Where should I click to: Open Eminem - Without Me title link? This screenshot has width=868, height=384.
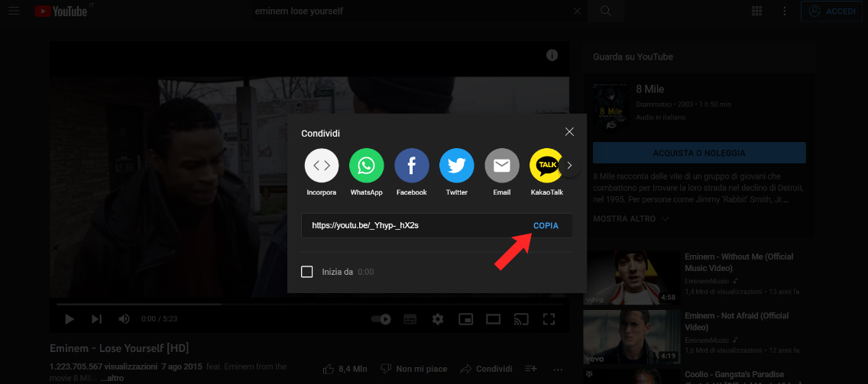point(739,263)
